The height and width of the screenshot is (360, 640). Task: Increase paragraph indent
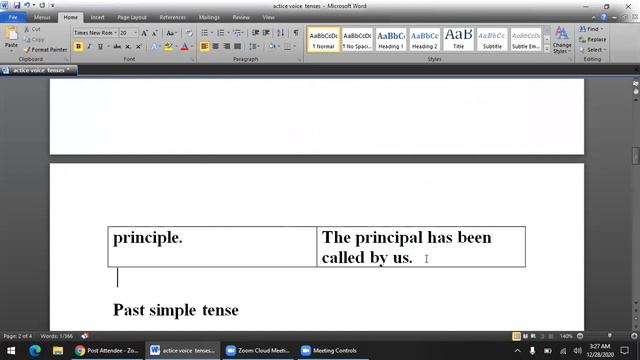(x=266, y=33)
